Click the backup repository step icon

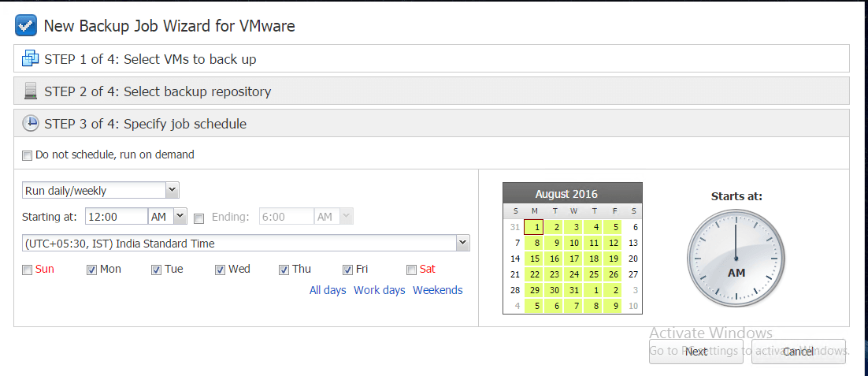pyautogui.click(x=30, y=91)
